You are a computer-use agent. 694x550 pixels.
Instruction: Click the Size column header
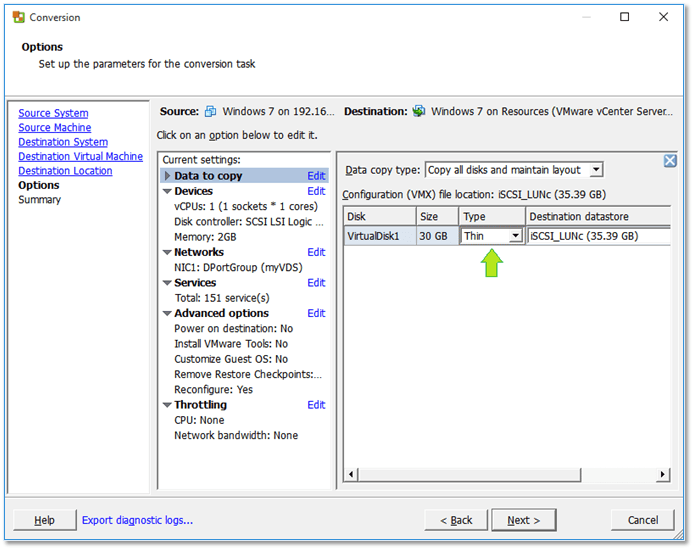click(x=437, y=216)
